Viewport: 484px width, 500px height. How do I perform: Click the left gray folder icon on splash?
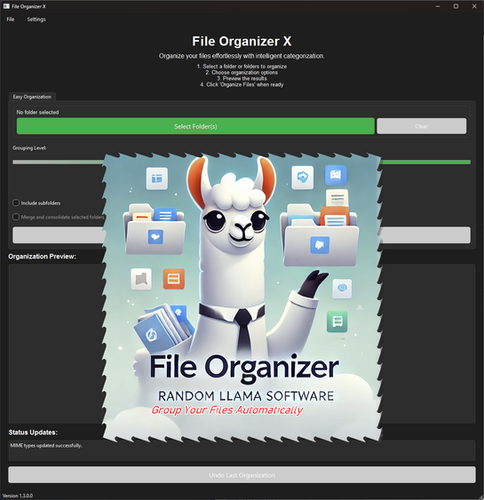coord(154,230)
